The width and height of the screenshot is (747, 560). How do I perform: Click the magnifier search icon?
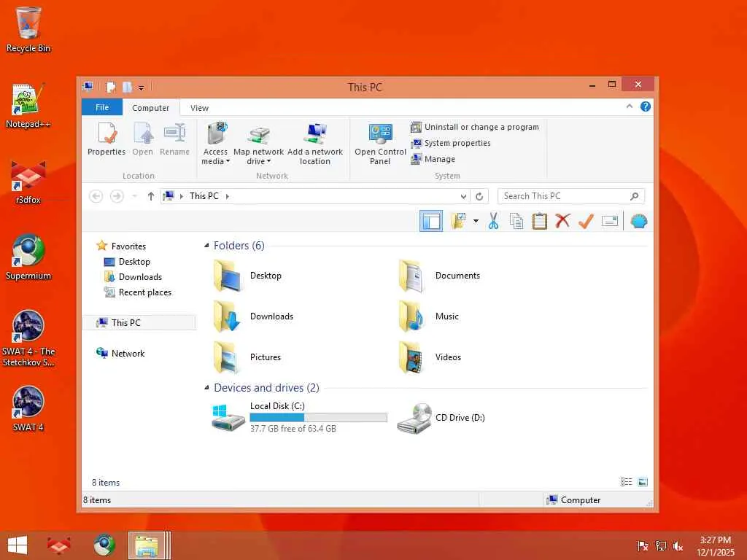[x=634, y=196]
